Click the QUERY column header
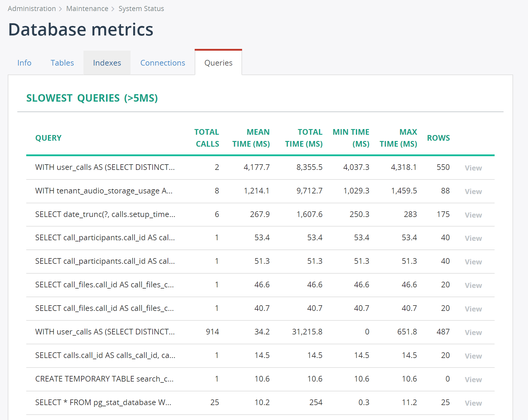The width and height of the screenshot is (528, 420). [48, 138]
